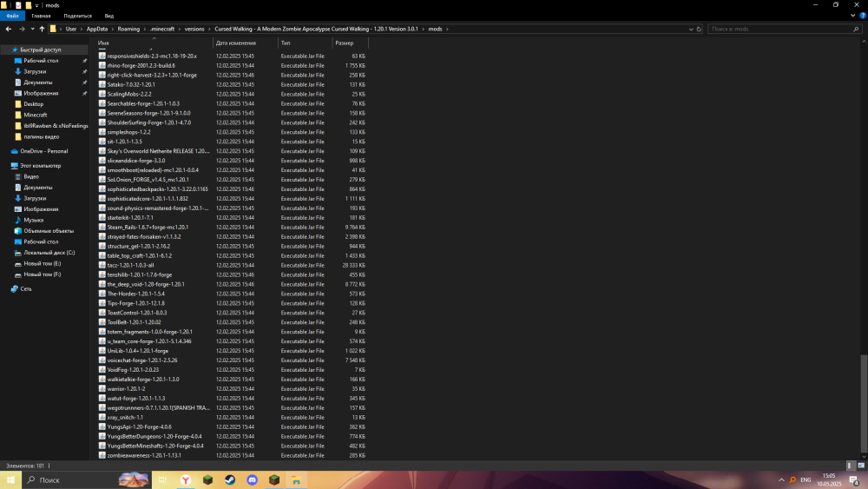This screenshot has width=868, height=489.
Task: Open Discord from the taskbar
Action: [252, 480]
